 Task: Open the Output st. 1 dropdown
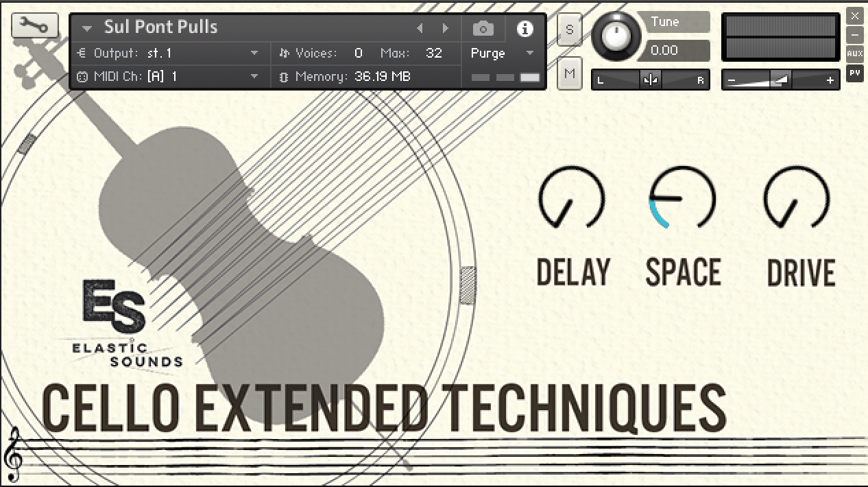254,54
